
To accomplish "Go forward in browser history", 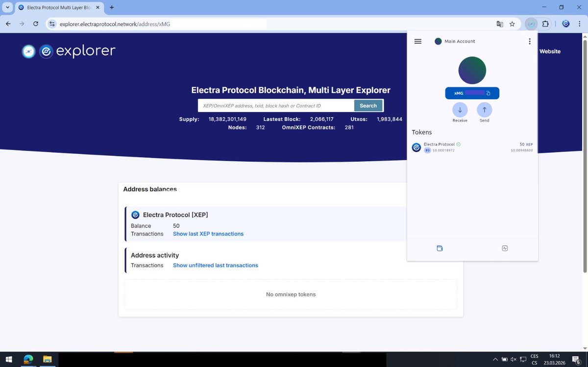I will [x=22, y=24].
